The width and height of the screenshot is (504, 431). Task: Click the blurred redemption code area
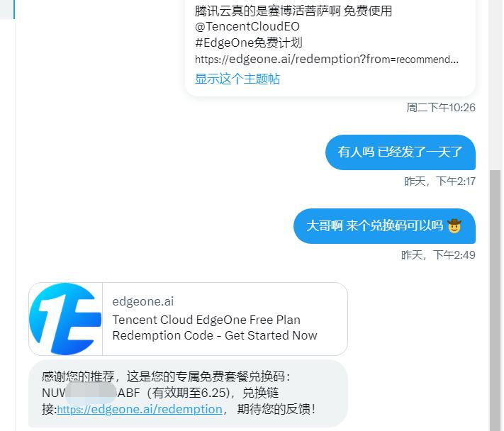(91, 393)
